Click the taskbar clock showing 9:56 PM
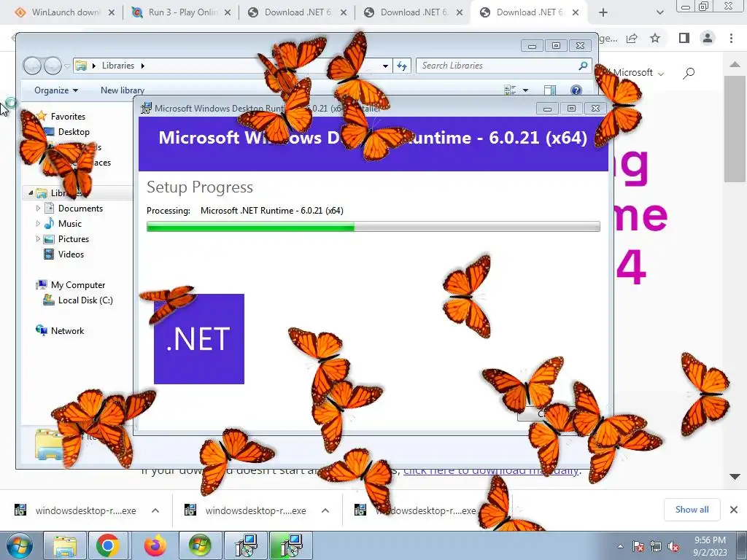 710,546
